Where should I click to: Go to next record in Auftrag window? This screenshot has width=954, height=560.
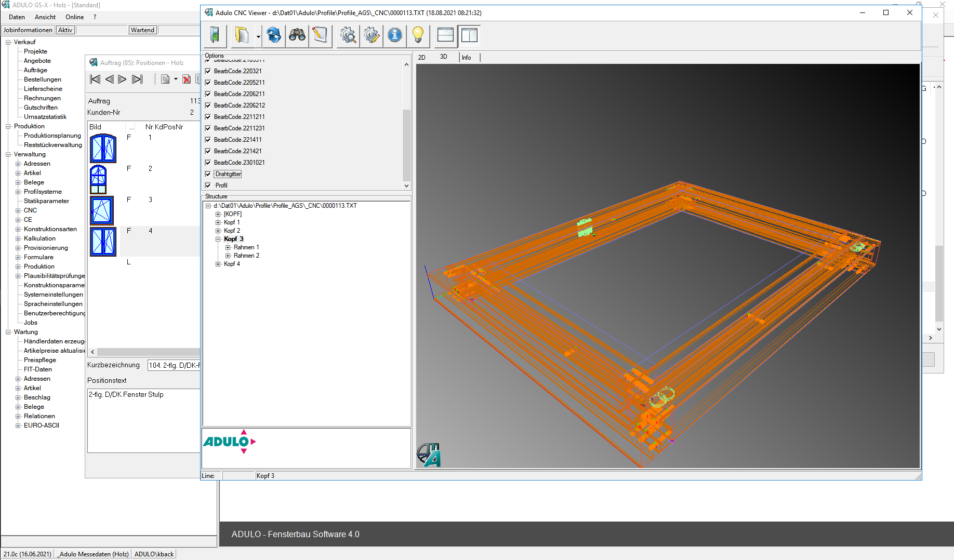tap(122, 79)
